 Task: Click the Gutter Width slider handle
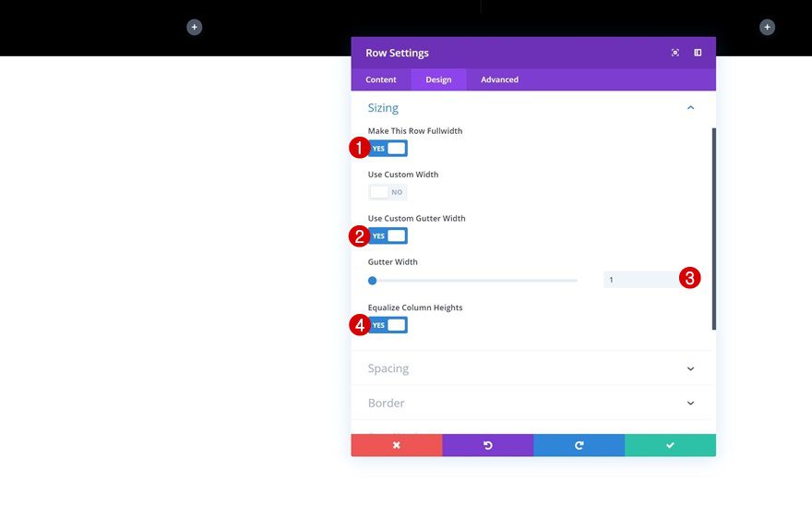point(373,281)
